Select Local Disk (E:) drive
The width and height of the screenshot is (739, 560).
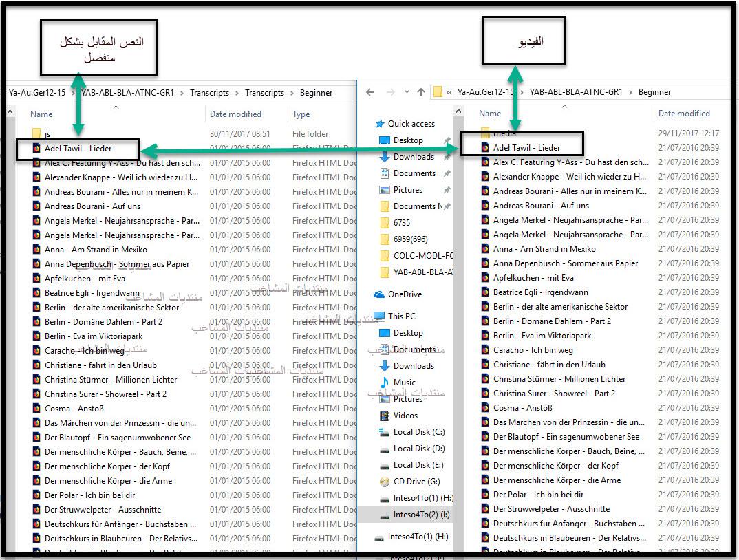[418, 465]
